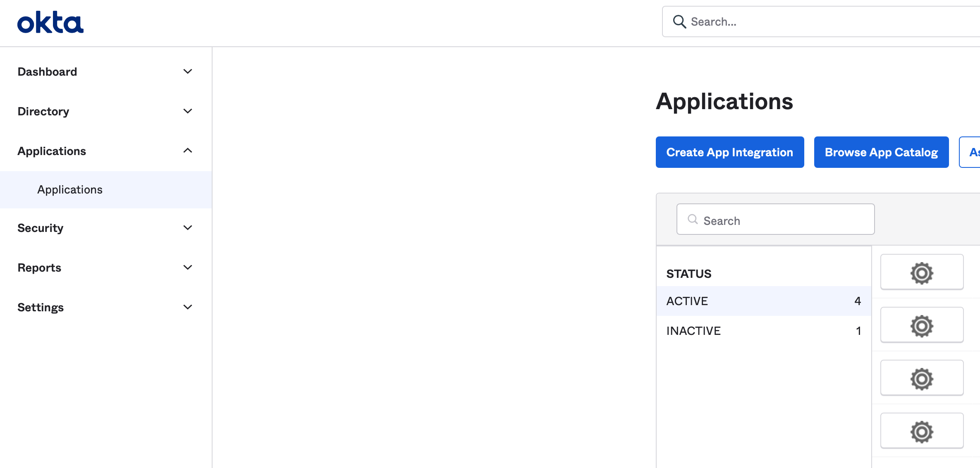This screenshot has height=468, width=980.
Task: Select the Applications sub-item in the sidebar
Action: coord(106,190)
